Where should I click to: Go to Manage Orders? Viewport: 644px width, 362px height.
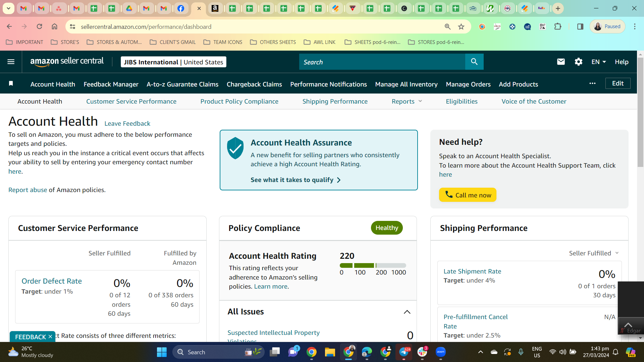pyautogui.click(x=468, y=84)
